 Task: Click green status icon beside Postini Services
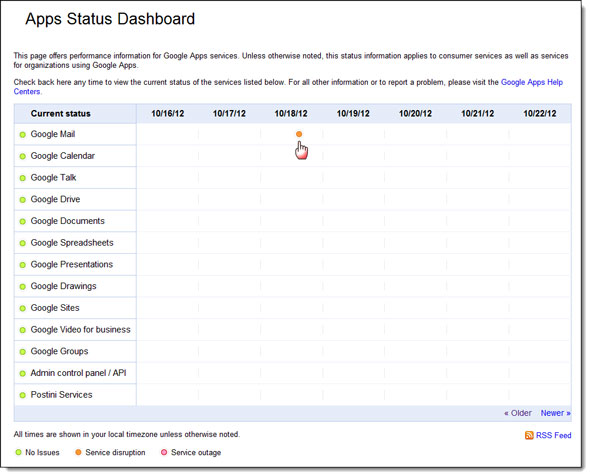tap(23, 395)
